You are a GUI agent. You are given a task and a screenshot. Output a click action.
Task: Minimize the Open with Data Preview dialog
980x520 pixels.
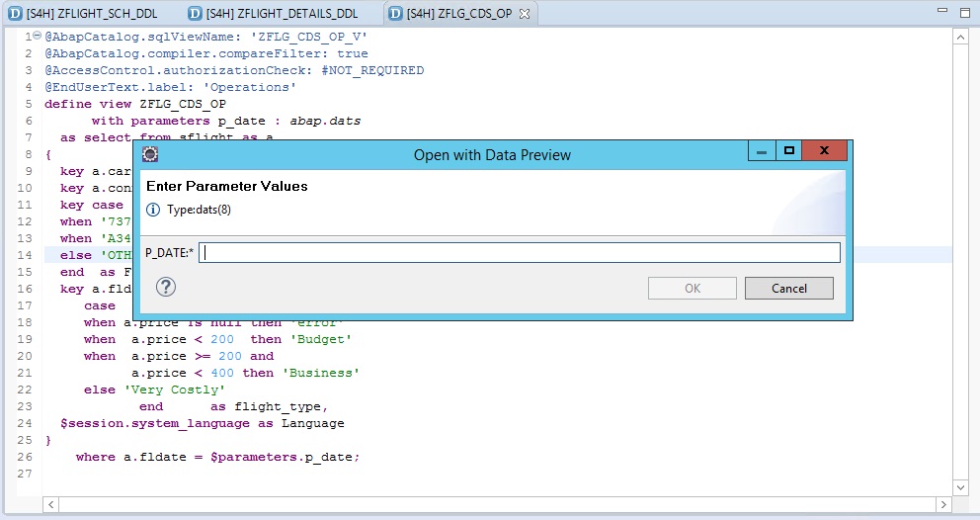coord(762,151)
